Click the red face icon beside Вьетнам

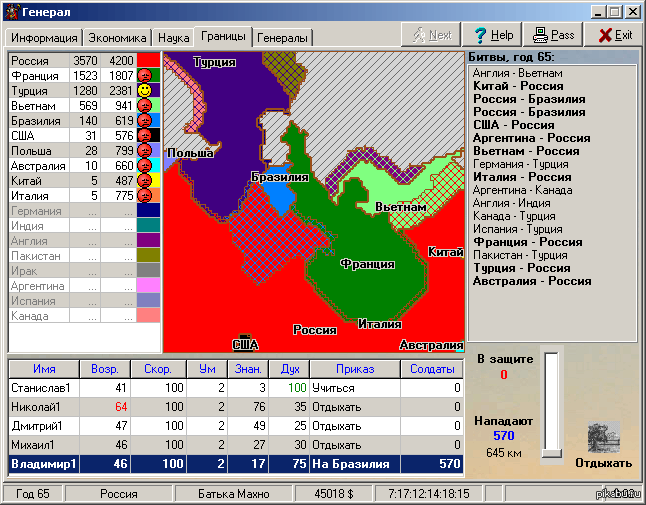click(x=145, y=105)
